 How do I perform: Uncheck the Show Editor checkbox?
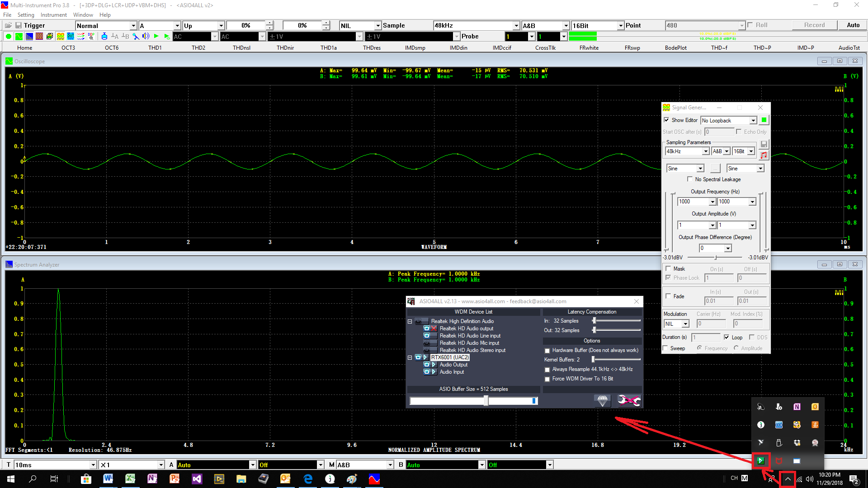(666, 120)
